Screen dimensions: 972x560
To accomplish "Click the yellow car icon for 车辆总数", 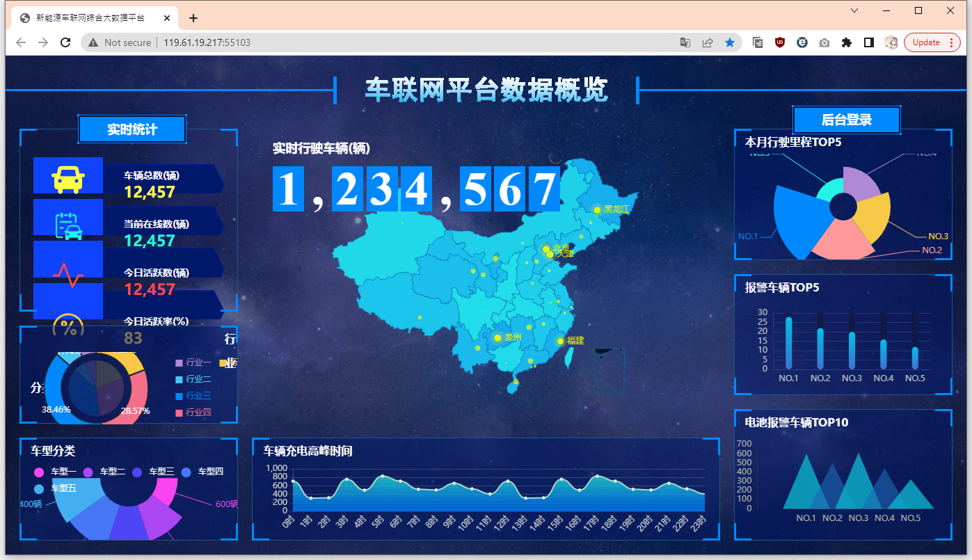I will (68, 179).
